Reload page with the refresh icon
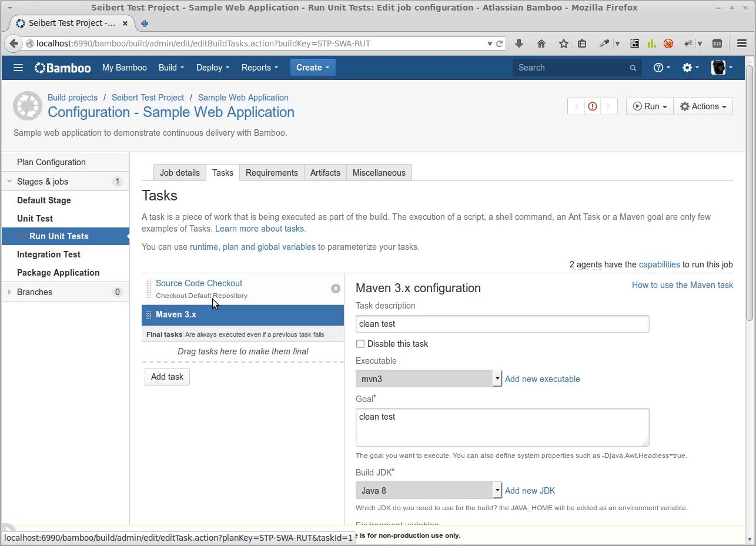Screen dimensions: 756x546 500,43
